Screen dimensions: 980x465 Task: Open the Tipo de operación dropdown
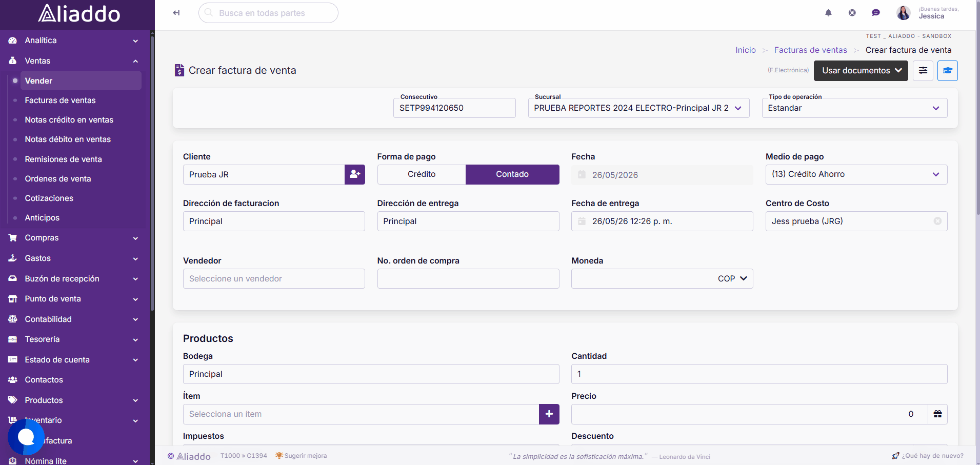coord(854,108)
